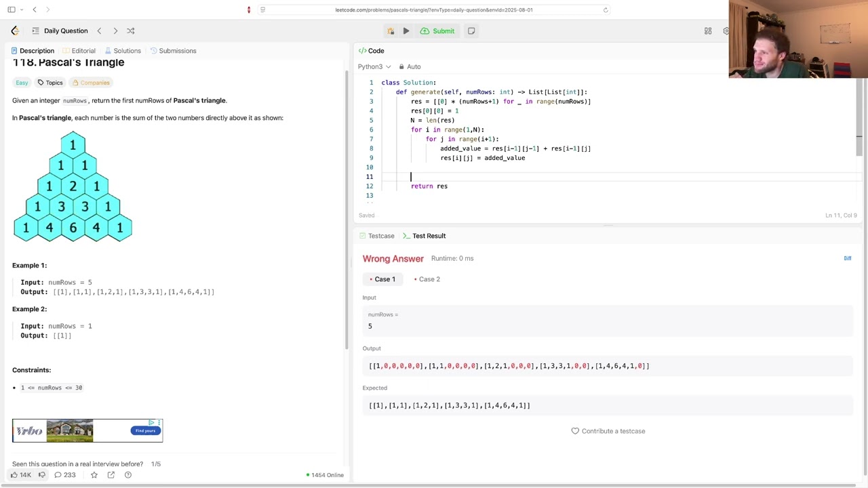This screenshot has width=868, height=488.
Task: Switch to the Solutions tab
Action: click(x=123, y=51)
